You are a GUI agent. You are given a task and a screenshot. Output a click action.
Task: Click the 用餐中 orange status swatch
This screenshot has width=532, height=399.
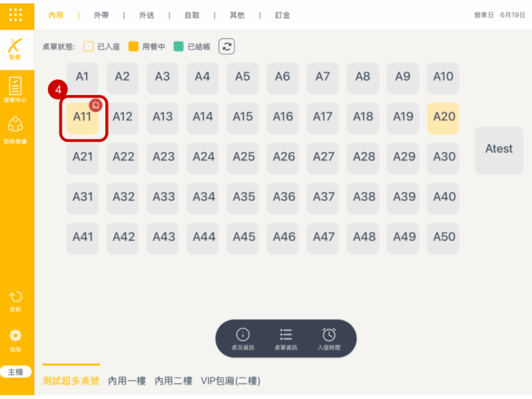[134, 46]
